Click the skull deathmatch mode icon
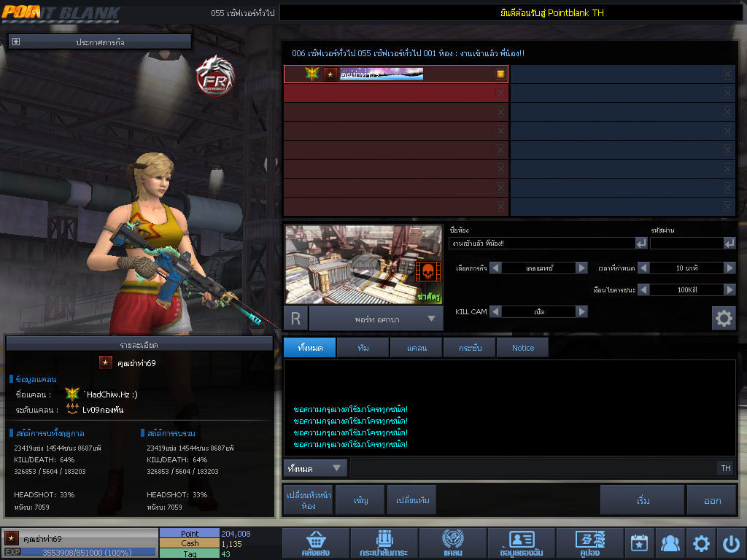The height and width of the screenshot is (560, 747). (427, 272)
